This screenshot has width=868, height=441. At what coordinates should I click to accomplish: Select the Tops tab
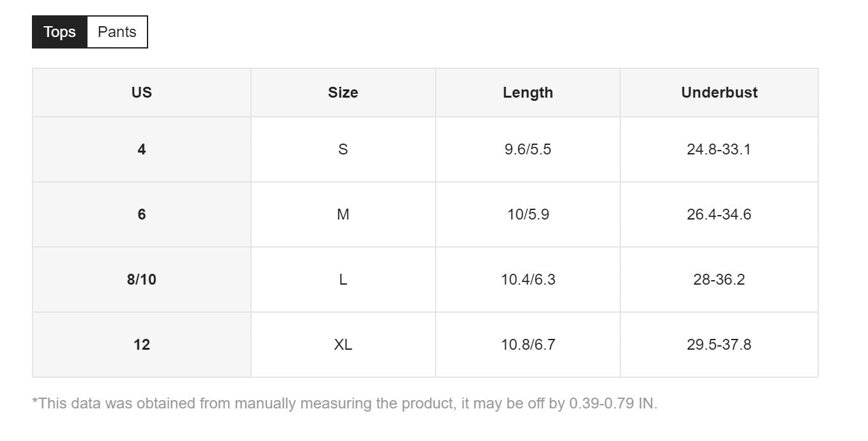59,32
